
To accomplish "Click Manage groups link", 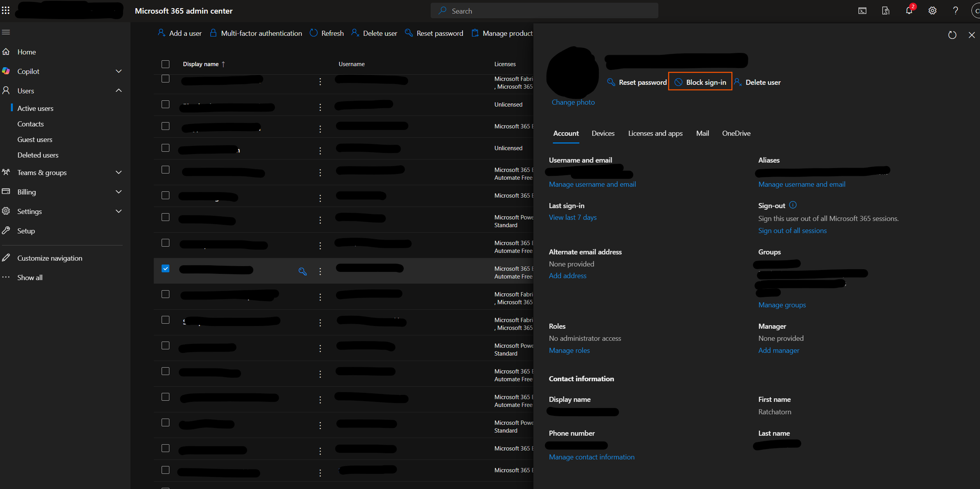I will point(782,305).
